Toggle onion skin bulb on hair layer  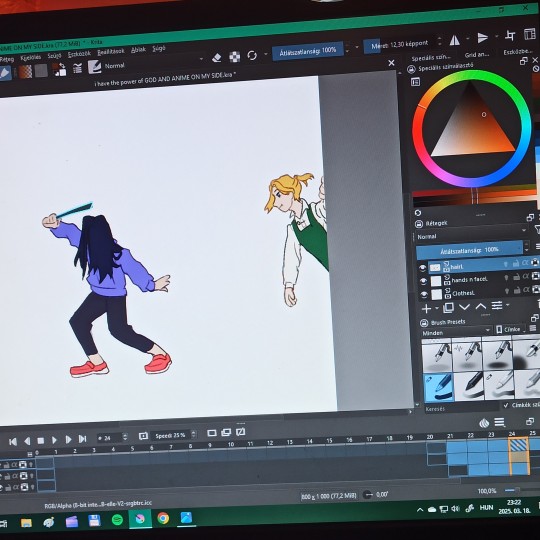point(506,264)
